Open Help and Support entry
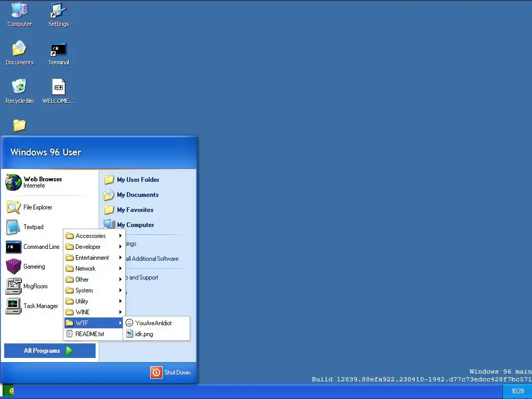Image resolution: width=532 pixels, height=399 pixels. point(142,277)
